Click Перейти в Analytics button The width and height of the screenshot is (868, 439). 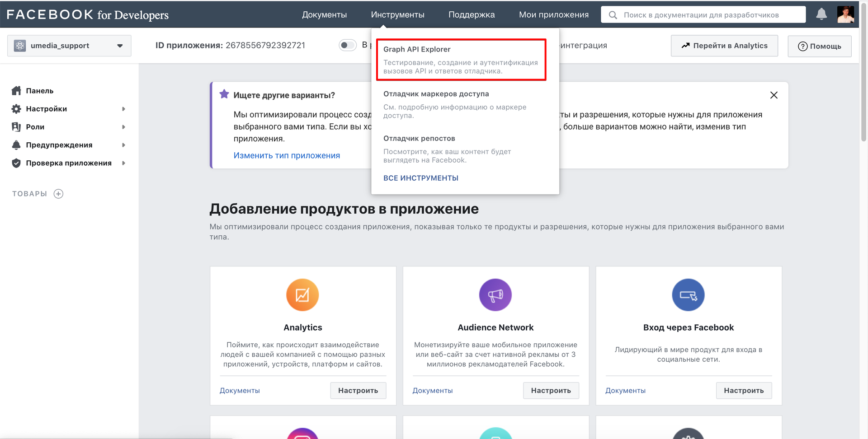point(724,46)
